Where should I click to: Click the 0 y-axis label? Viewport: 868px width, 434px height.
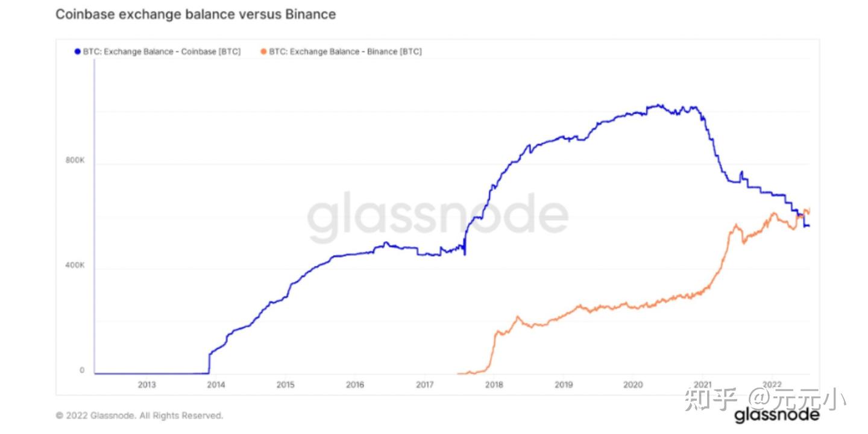tap(82, 371)
